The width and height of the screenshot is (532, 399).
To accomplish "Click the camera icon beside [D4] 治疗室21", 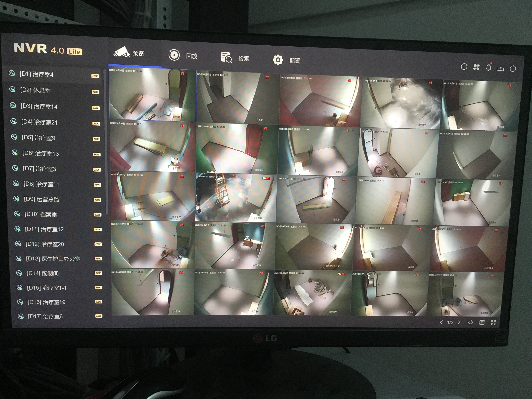I will click(13, 121).
